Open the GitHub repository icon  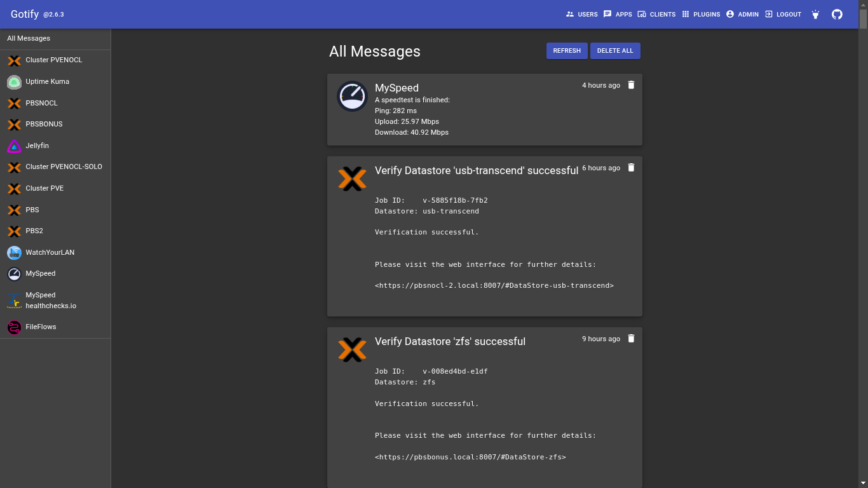click(x=837, y=14)
